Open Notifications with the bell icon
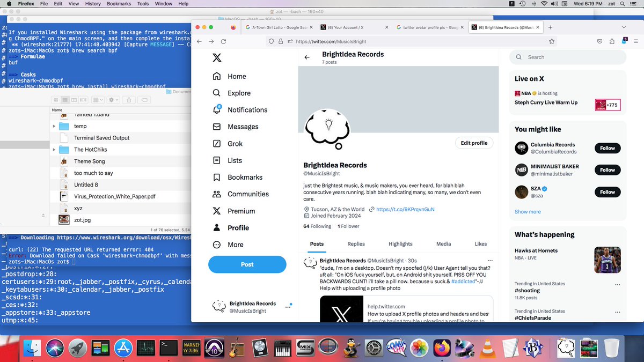Image resolution: width=644 pixels, height=362 pixels. point(240,110)
